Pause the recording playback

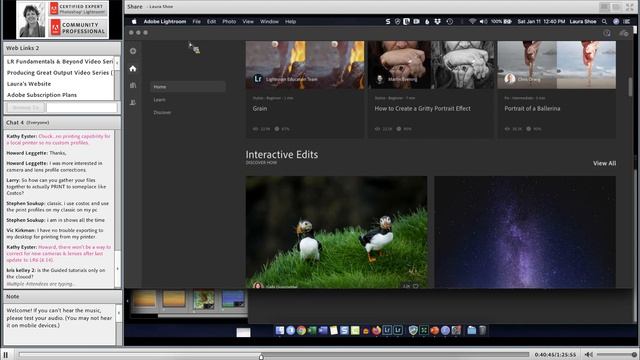[x=6, y=355]
